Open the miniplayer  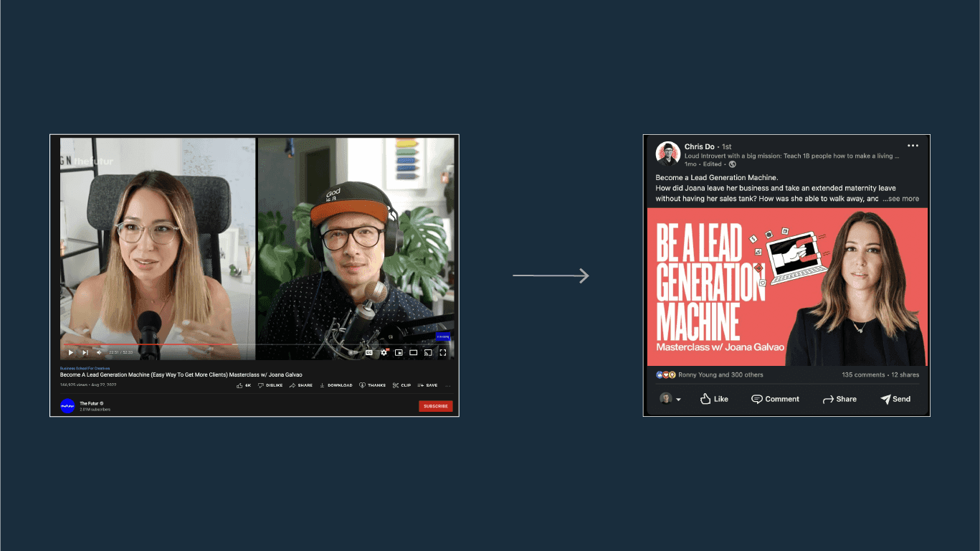tap(399, 352)
